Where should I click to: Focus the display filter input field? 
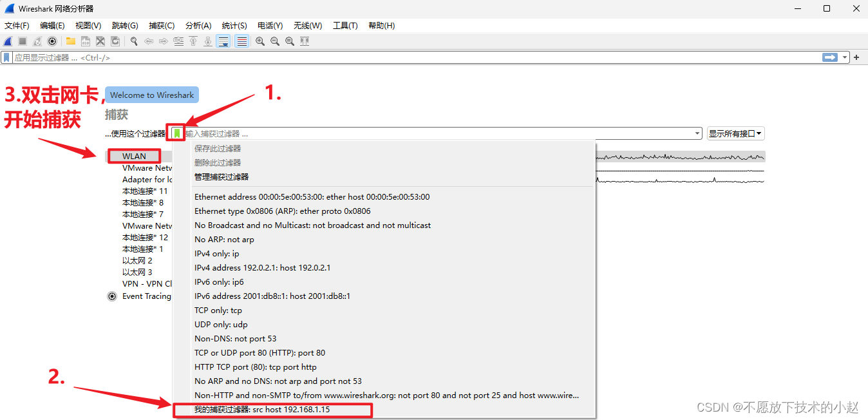click(417, 57)
